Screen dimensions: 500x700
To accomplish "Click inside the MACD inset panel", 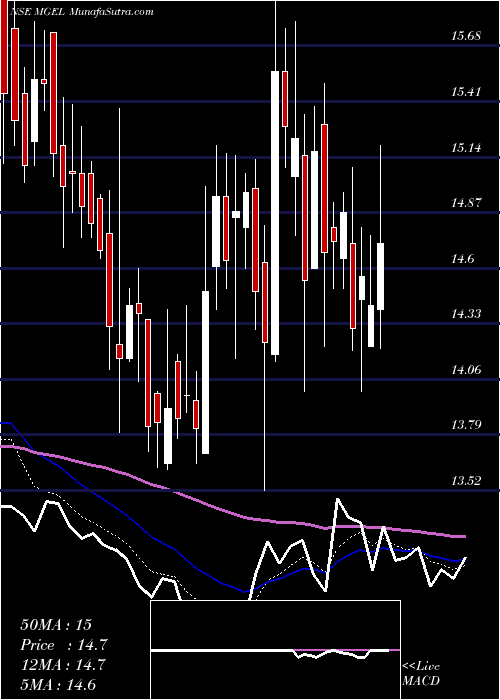I will (x=275, y=650).
